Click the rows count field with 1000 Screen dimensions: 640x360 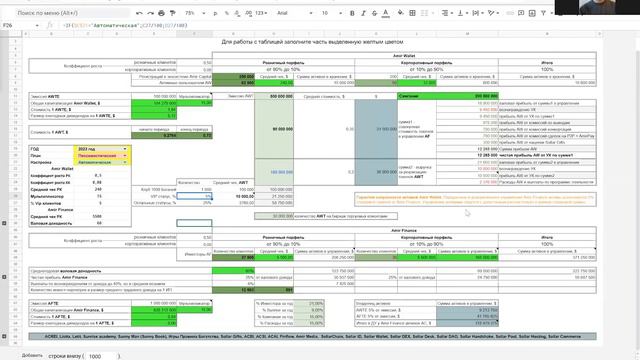tap(101, 356)
